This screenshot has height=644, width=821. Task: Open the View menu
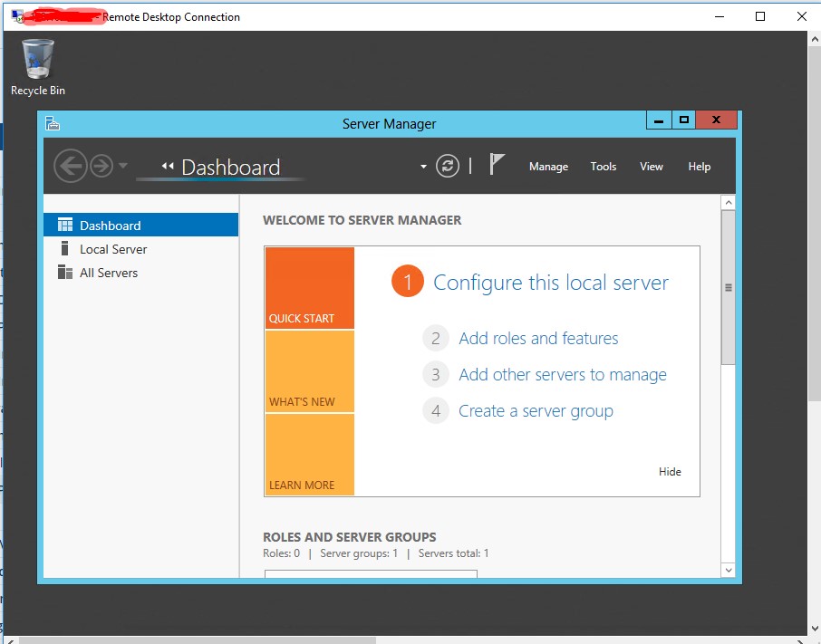coord(651,167)
